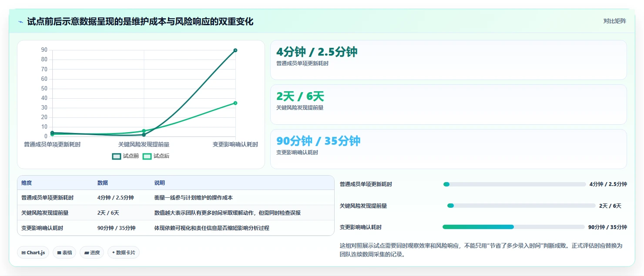
Task: Click y-axis tick label 90
Action: point(44,50)
